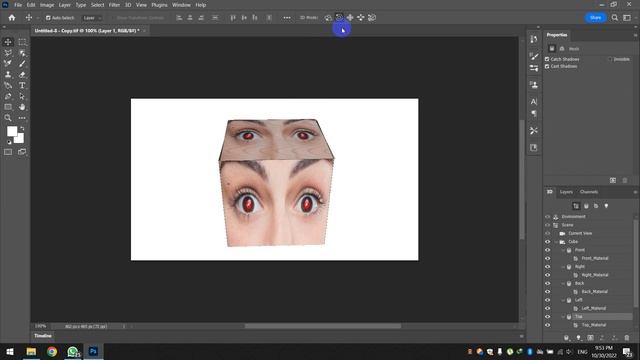Select the Front_Material row

click(x=595, y=258)
